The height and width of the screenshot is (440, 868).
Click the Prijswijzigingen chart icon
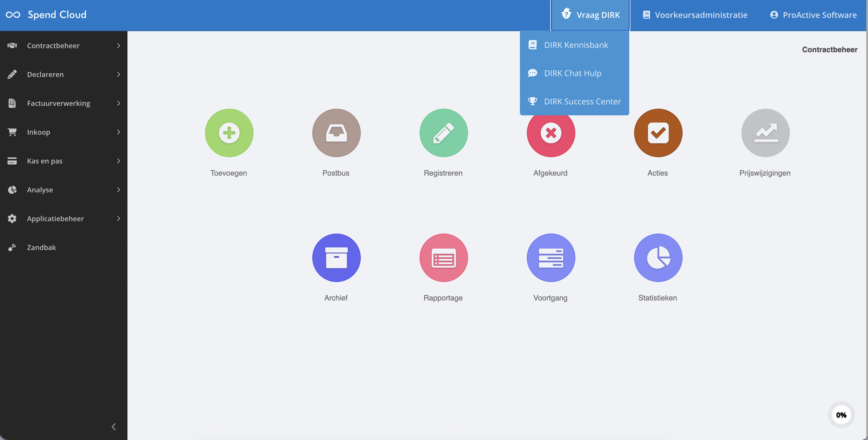(x=765, y=133)
